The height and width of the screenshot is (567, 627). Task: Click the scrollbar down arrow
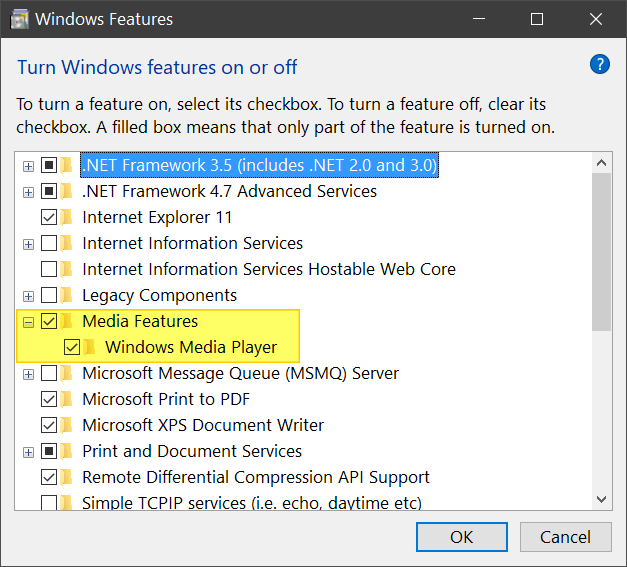[601, 499]
